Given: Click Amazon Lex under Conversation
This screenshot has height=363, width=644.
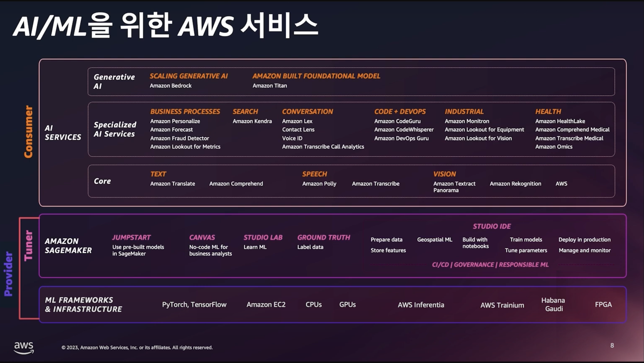Looking at the screenshot, I should click(x=297, y=121).
